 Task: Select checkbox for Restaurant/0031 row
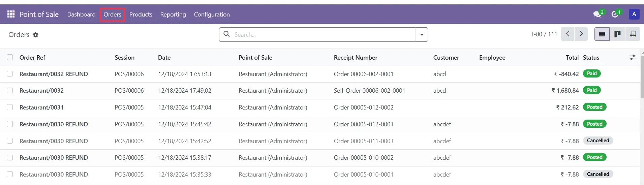click(10, 107)
